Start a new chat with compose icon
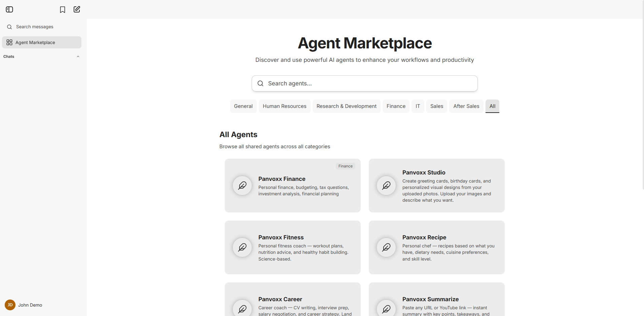 pyautogui.click(x=77, y=9)
